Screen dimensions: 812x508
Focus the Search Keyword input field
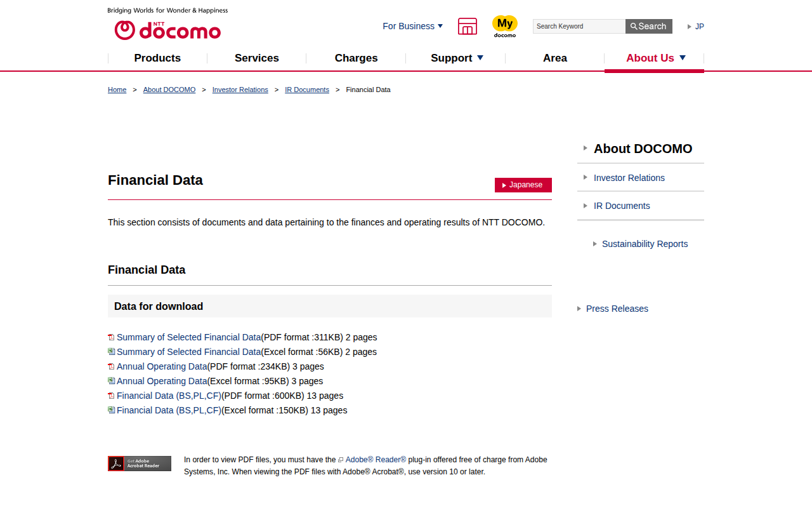pos(579,26)
